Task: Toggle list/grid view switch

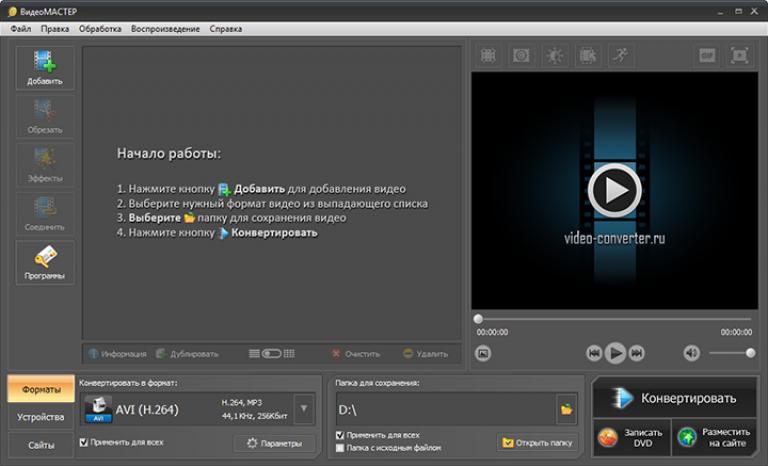Action: (271, 354)
